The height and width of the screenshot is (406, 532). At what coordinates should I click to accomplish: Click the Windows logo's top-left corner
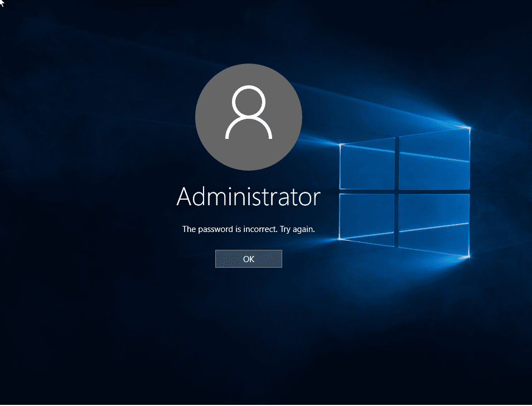click(x=340, y=145)
